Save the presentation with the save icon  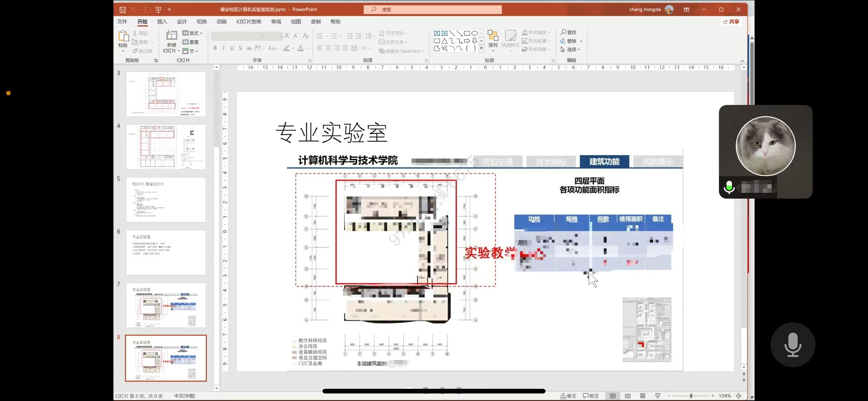tap(123, 10)
